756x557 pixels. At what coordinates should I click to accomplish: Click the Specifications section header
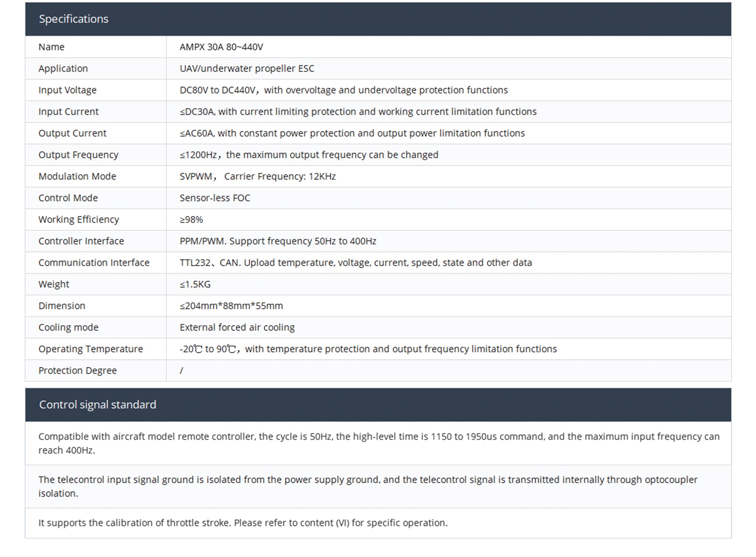[73, 19]
